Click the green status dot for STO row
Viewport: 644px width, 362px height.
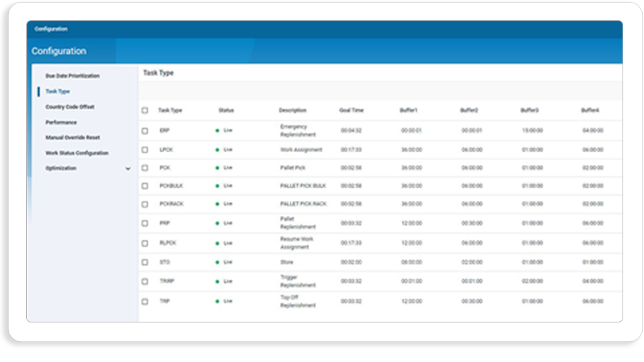click(217, 262)
